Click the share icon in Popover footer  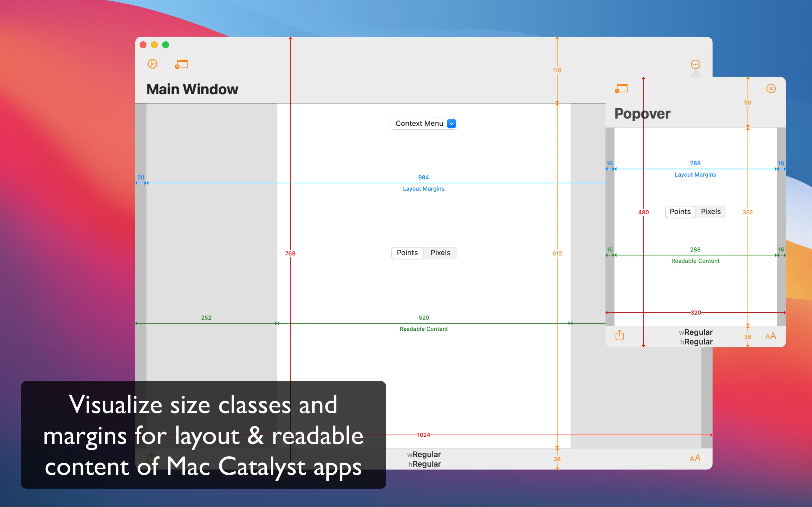point(619,335)
